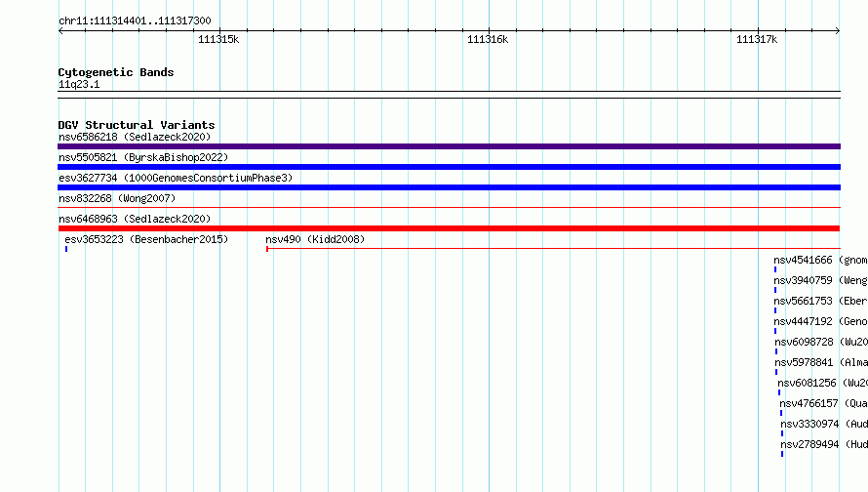Open nsv490 (Kidd2008) variant label
868x492 pixels.
315,239
